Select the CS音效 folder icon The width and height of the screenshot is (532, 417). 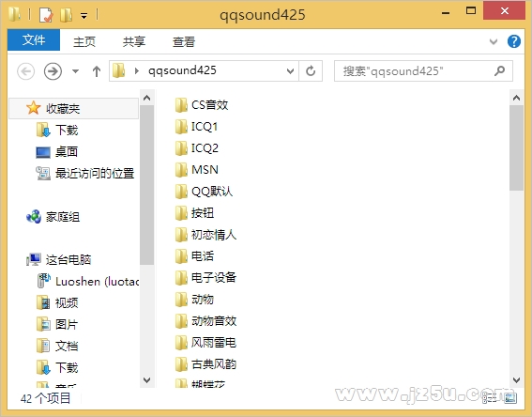181,105
